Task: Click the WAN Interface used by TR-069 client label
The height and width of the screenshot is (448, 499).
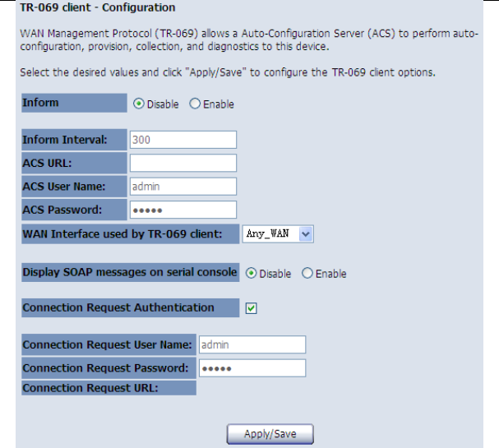Action: coord(122,234)
